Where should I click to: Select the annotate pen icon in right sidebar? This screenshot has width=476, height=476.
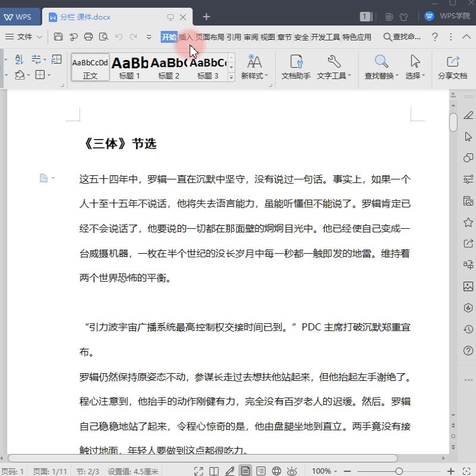click(468, 115)
